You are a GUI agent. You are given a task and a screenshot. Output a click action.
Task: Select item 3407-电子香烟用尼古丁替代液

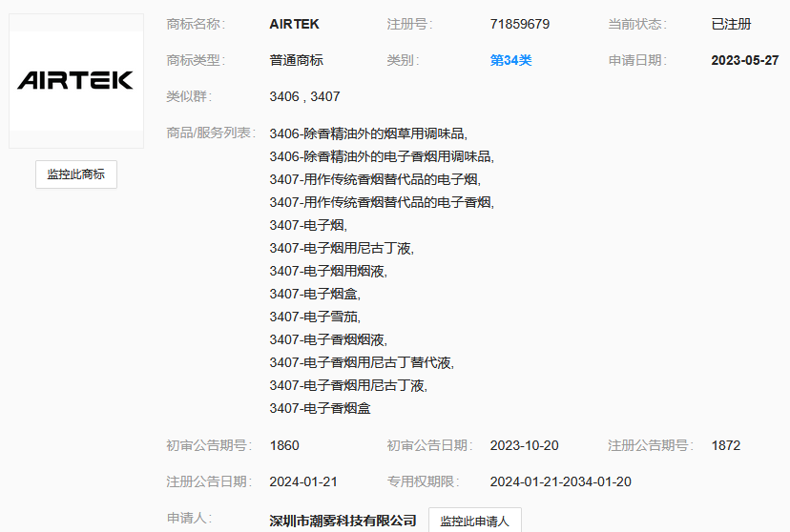click(362, 362)
